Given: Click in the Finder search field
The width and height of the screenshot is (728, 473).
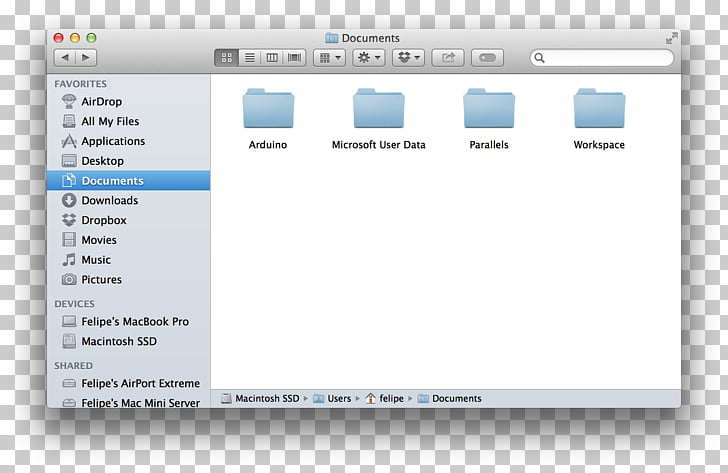Looking at the screenshot, I should [x=602, y=58].
